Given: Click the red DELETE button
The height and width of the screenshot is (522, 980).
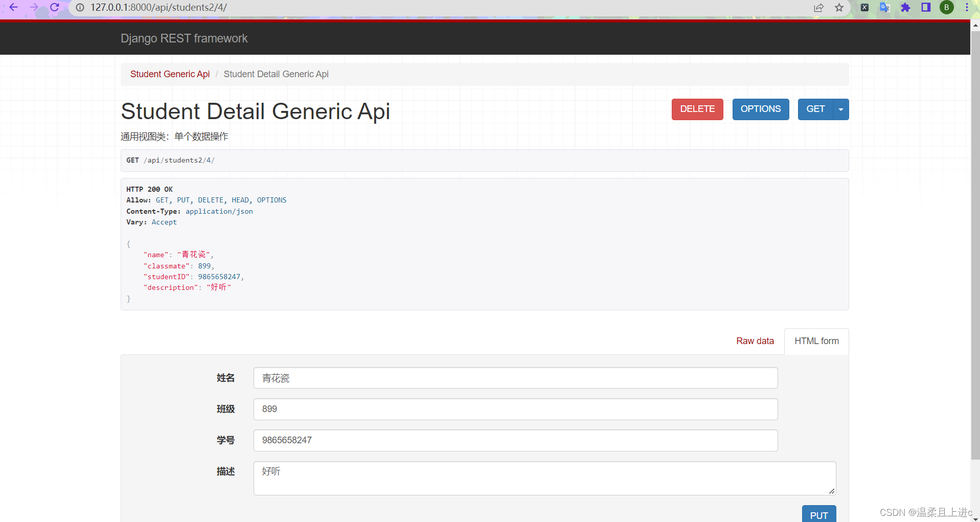Looking at the screenshot, I should coord(697,109).
